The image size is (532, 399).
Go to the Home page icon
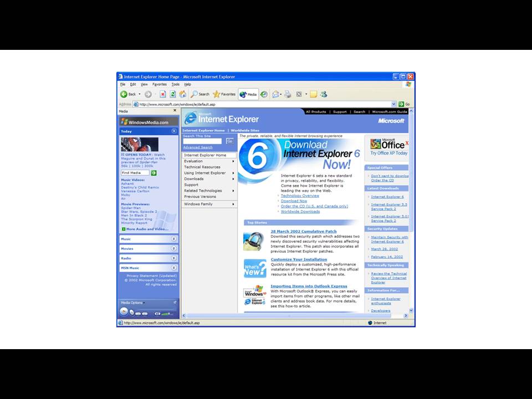(183, 94)
